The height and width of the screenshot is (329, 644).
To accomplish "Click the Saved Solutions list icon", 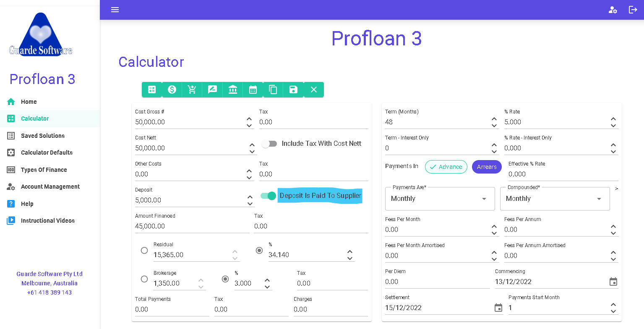I will tap(11, 136).
